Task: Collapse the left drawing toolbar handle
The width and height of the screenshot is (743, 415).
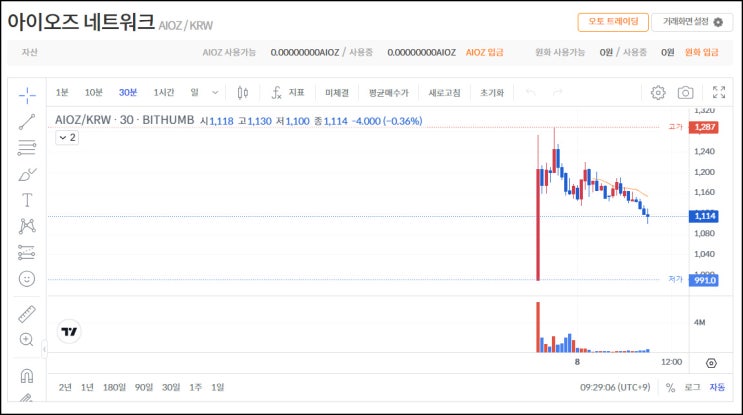Action: (x=44, y=350)
